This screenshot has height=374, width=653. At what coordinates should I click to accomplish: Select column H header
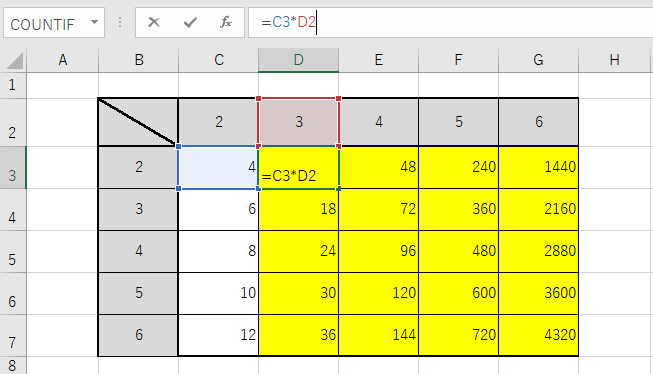point(614,60)
